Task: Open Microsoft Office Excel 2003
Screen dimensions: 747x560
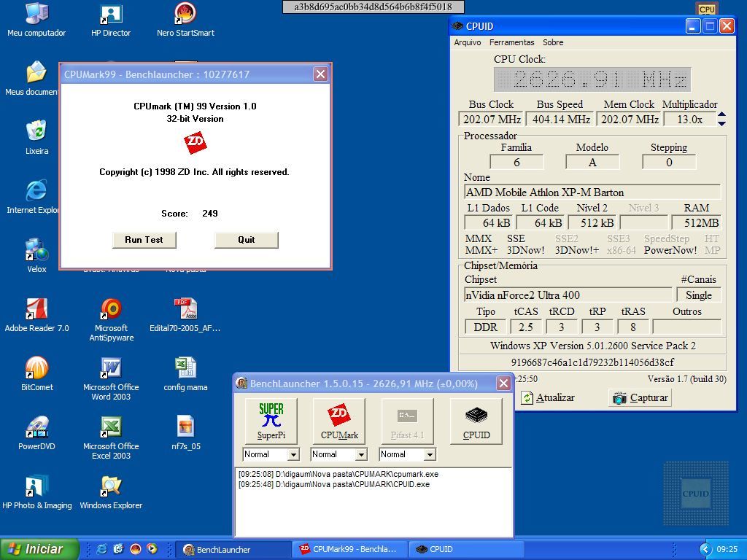Action: click(x=111, y=438)
